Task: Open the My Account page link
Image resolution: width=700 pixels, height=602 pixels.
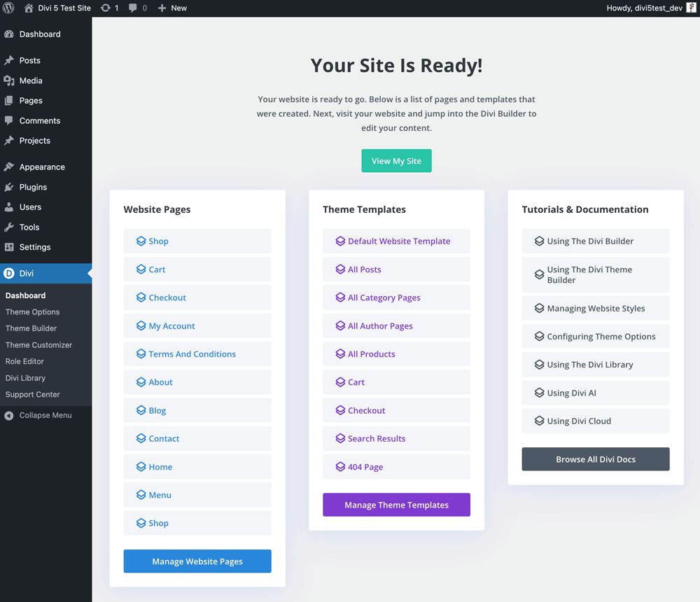Action: pos(197,325)
